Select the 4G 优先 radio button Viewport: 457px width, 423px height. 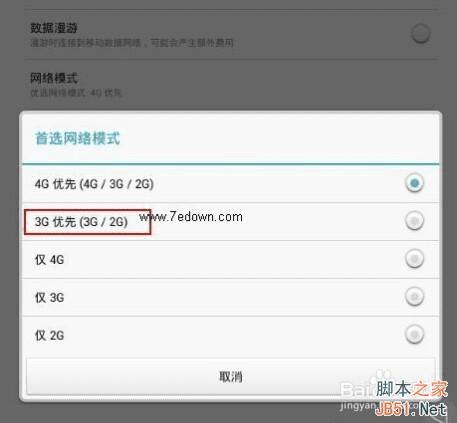tap(414, 183)
